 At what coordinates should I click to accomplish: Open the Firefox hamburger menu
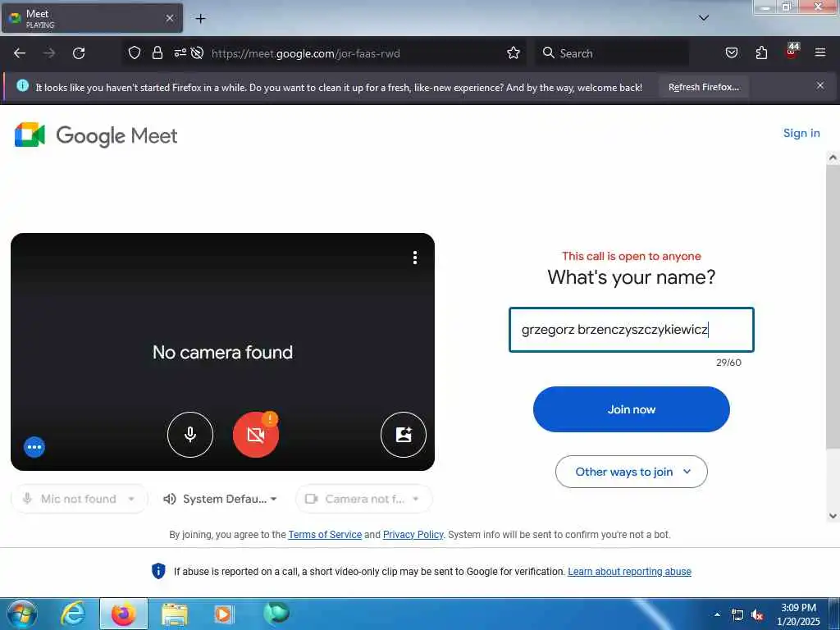click(819, 52)
